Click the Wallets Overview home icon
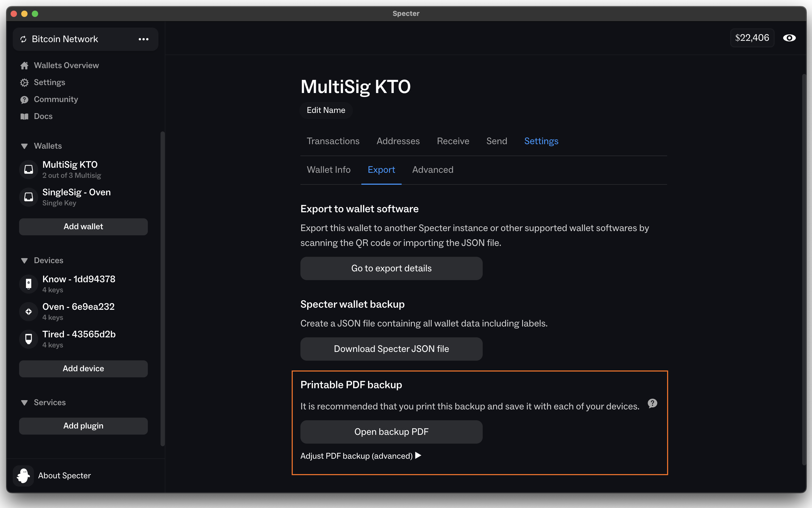 pos(24,65)
